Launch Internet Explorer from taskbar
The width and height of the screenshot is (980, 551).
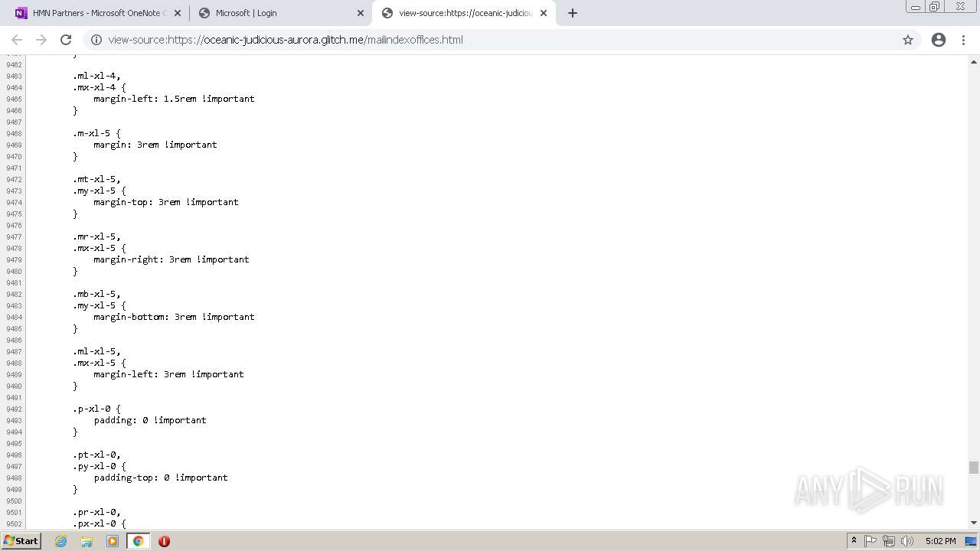click(x=60, y=541)
